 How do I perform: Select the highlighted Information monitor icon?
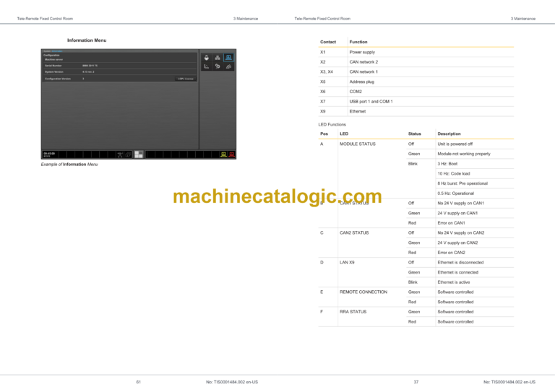tap(228, 57)
